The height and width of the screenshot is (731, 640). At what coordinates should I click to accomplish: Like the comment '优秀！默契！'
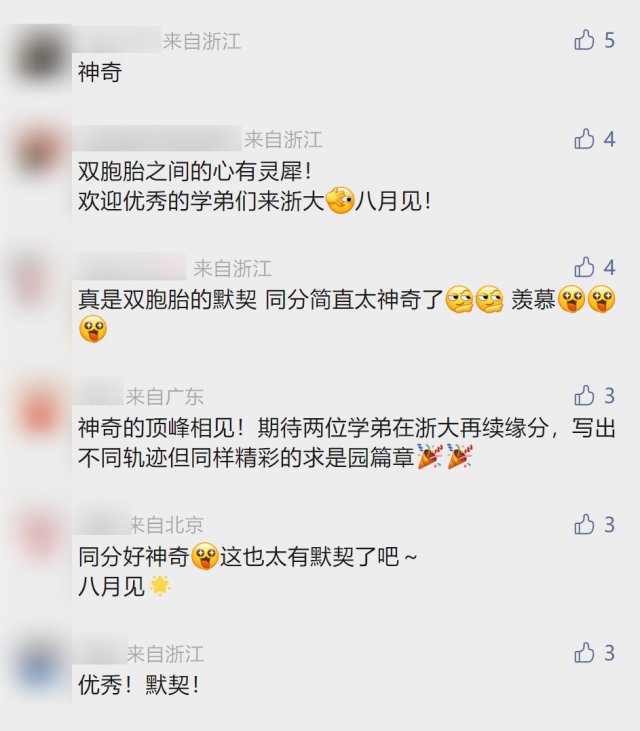coord(584,653)
